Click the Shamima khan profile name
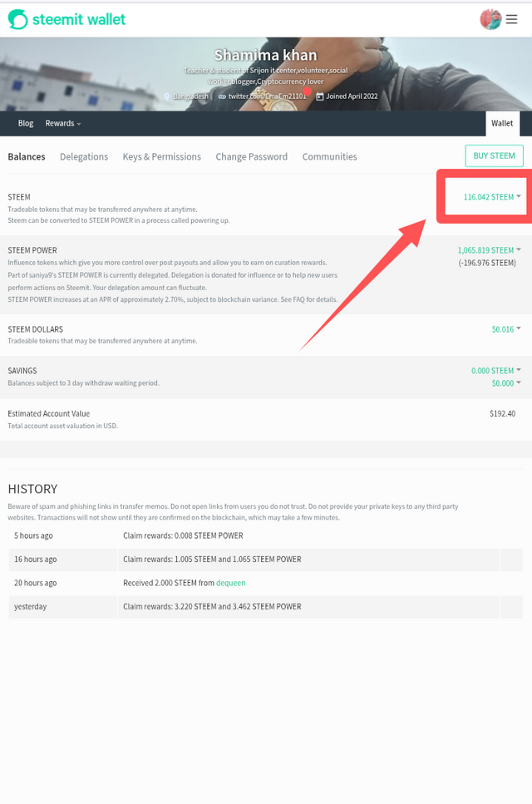Image resolution: width=532 pixels, height=804 pixels. point(265,55)
